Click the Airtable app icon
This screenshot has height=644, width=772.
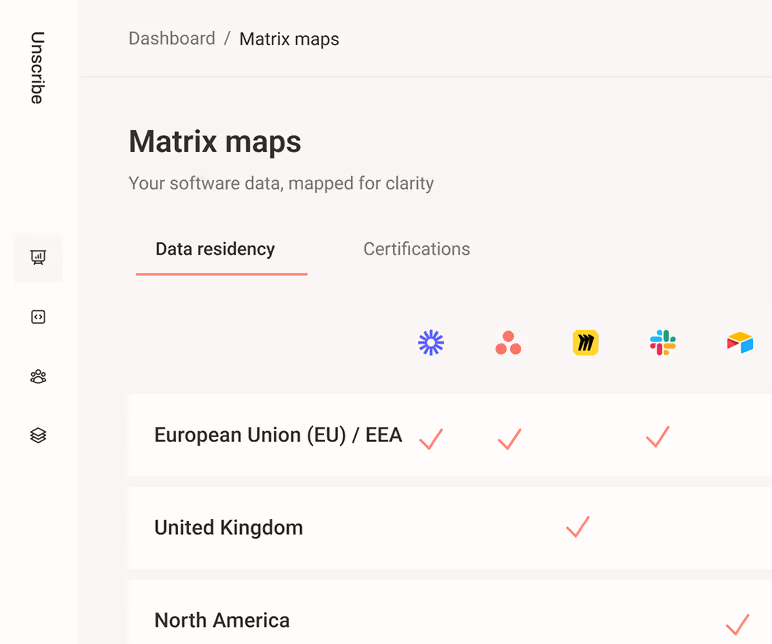[x=740, y=342]
